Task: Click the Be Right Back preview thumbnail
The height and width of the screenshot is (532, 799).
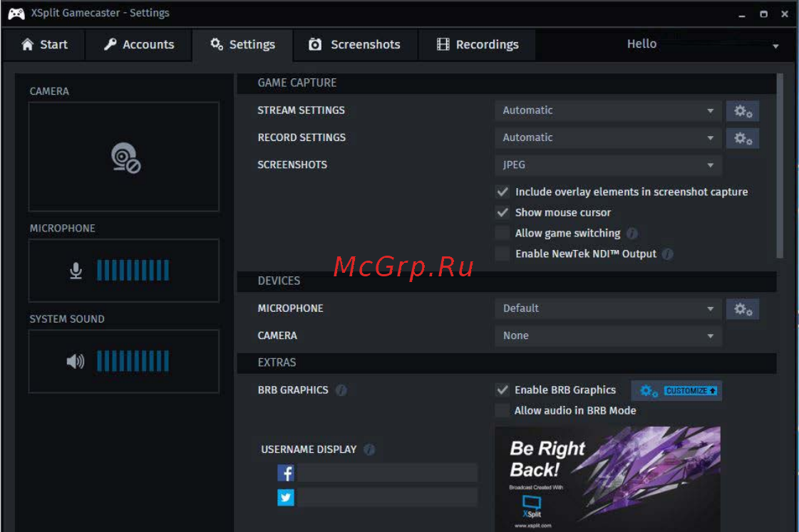Action: coord(607,479)
